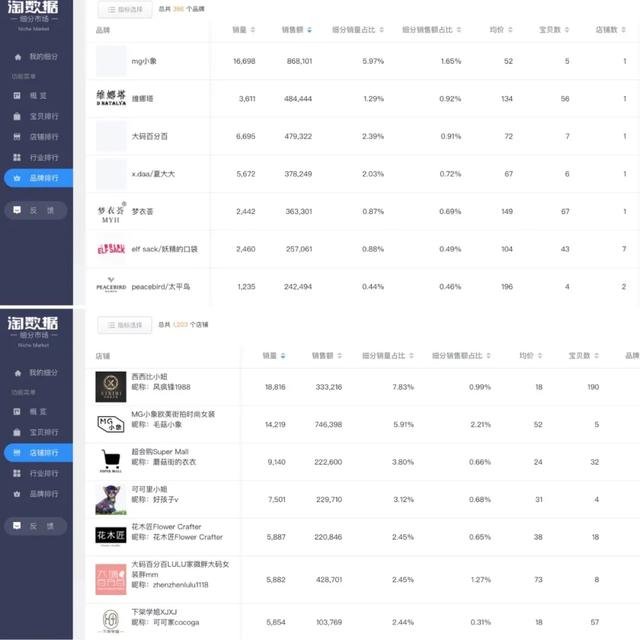Click sales value 868,101 for mg小象
Screen dimensions: 640x640
coord(299,61)
